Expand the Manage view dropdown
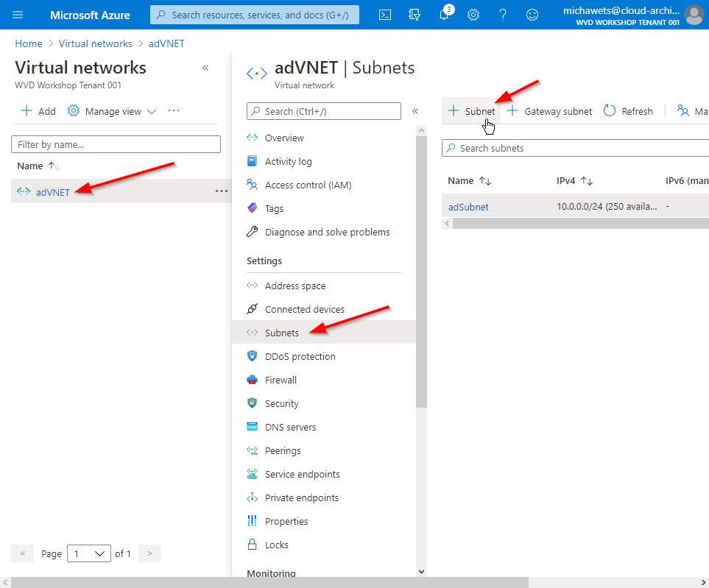Image resolution: width=709 pixels, height=588 pixels. pos(112,111)
